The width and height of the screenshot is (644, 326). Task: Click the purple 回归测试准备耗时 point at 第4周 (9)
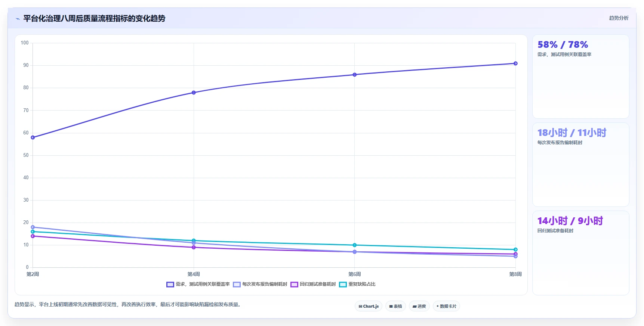point(194,247)
